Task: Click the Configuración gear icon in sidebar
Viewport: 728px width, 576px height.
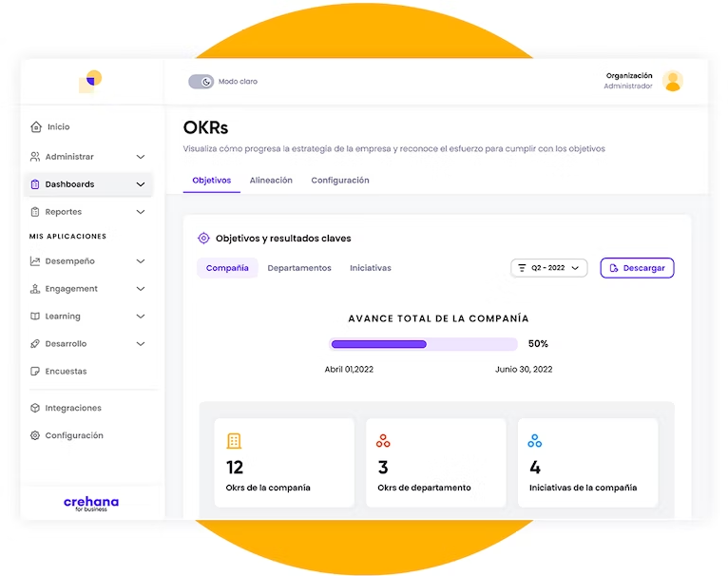Action: (35, 436)
